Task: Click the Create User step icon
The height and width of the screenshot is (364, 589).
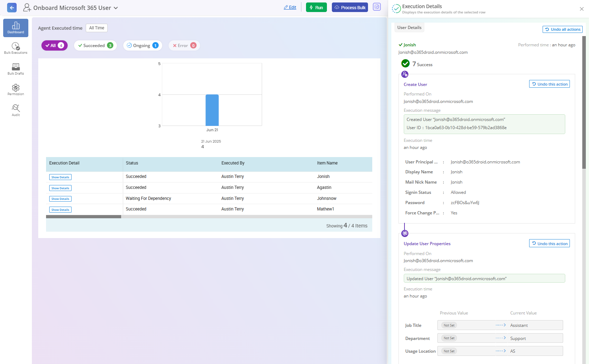Action: (x=405, y=74)
